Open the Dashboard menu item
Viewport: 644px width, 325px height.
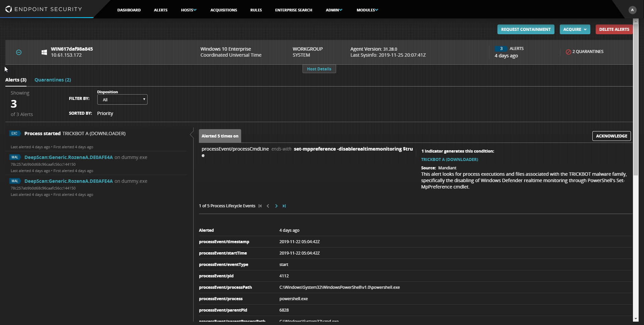coord(129,10)
